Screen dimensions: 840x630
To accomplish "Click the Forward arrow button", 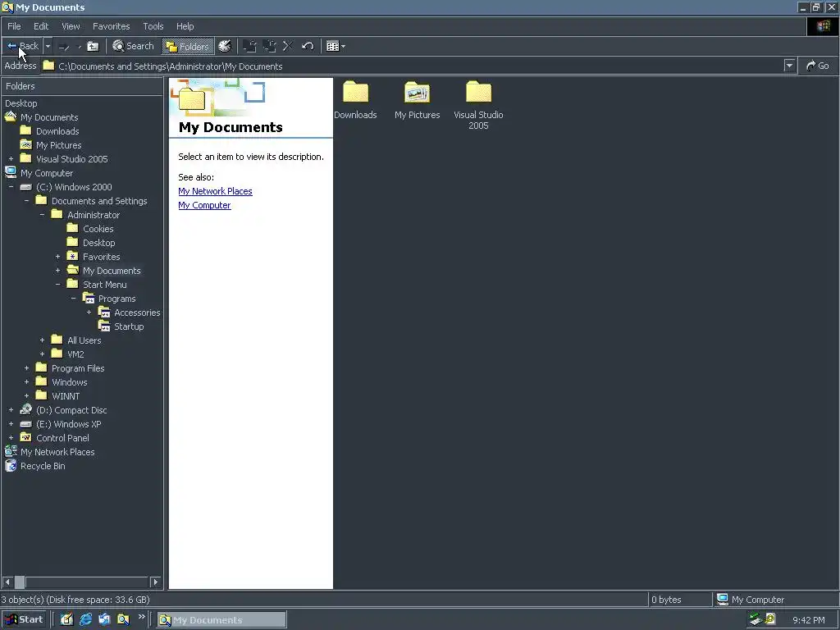I will point(64,47).
